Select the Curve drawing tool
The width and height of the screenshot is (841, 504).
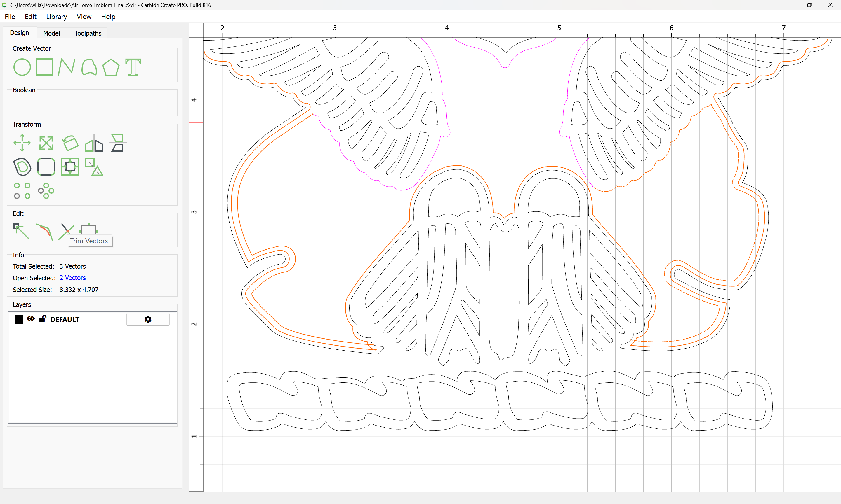coord(89,67)
